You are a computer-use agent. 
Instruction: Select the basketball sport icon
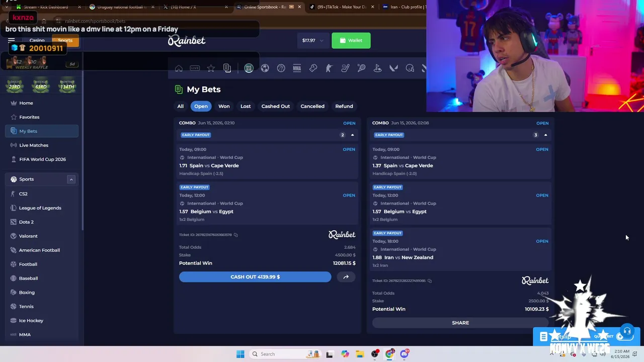(x=281, y=68)
